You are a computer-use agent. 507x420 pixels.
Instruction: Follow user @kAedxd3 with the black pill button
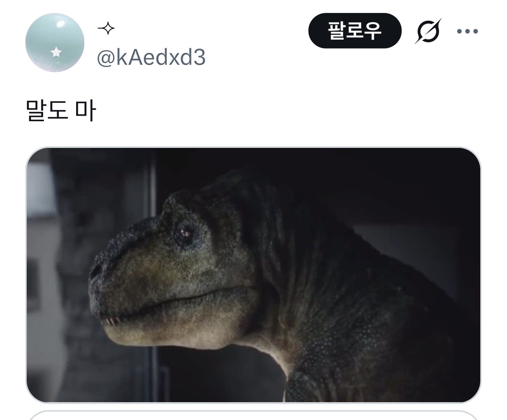(355, 31)
